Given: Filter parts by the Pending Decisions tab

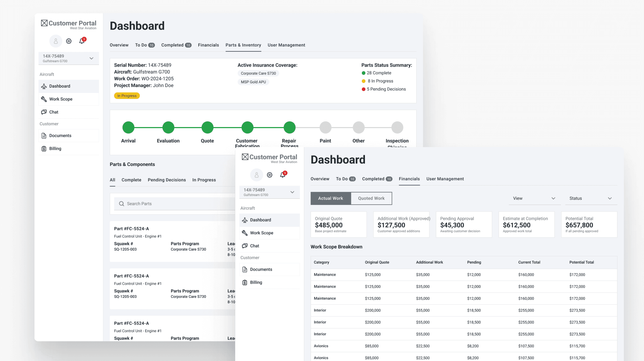Looking at the screenshot, I should coord(167,180).
